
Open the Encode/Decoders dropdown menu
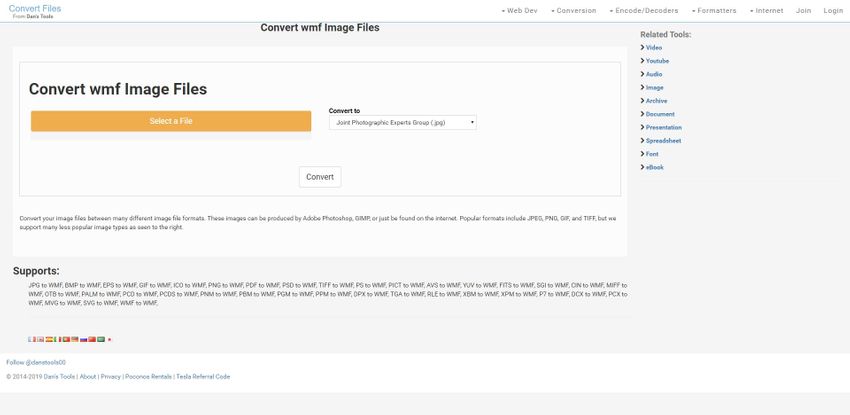(x=644, y=10)
